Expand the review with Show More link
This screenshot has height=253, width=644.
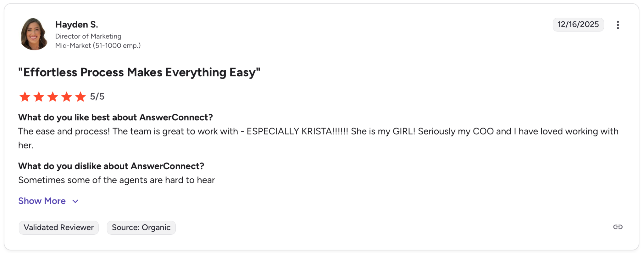42,201
